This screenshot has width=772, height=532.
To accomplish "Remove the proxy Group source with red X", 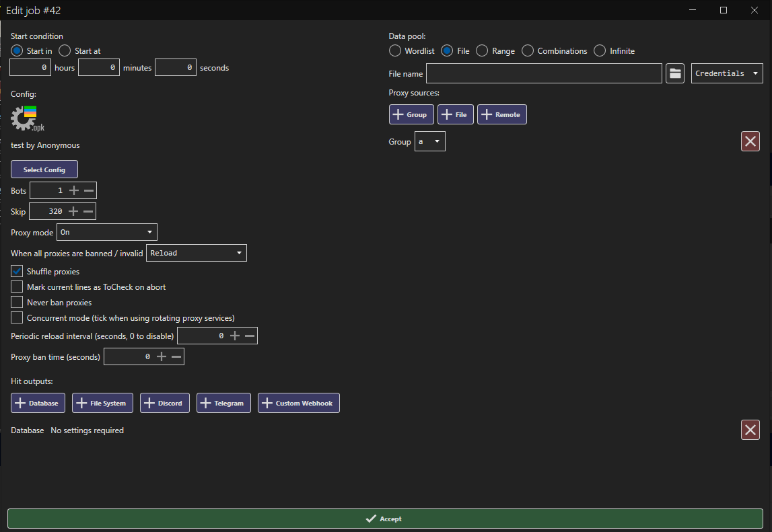I will (x=750, y=142).
